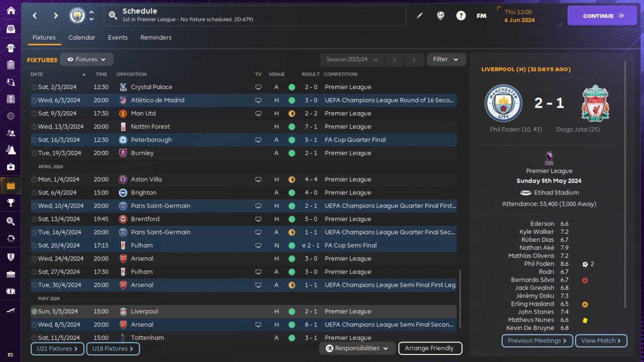Switch to the Reminders tab
Screen dimensions: 644x362
(x=156, y=38)
